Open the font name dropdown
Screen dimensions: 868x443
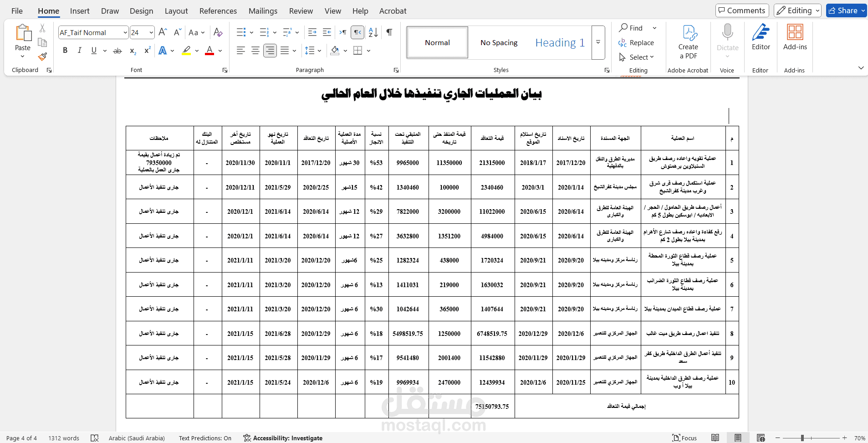coord(125,32)
